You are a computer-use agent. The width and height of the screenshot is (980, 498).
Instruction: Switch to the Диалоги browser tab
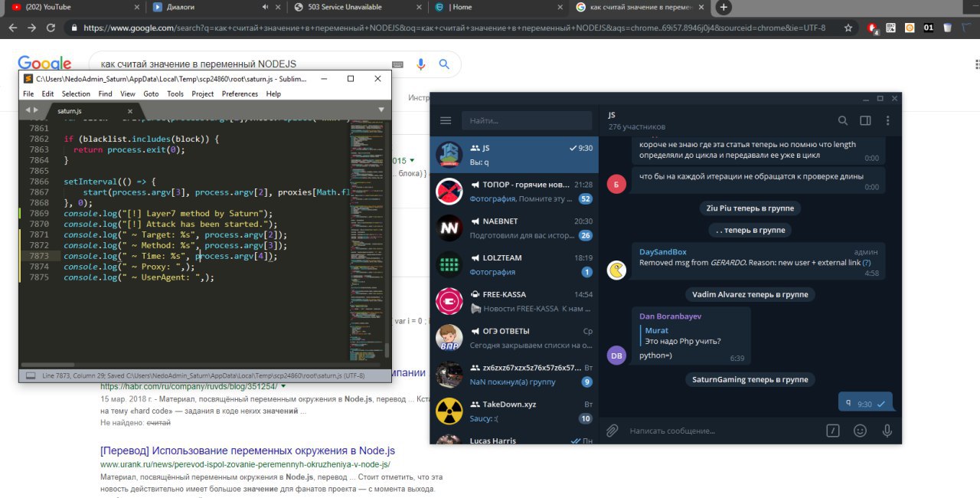point(218,7)
